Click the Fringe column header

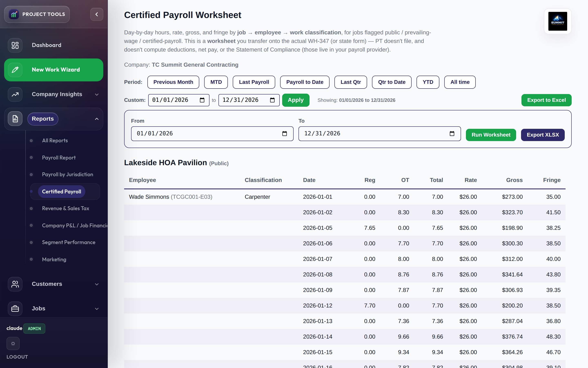552,180
